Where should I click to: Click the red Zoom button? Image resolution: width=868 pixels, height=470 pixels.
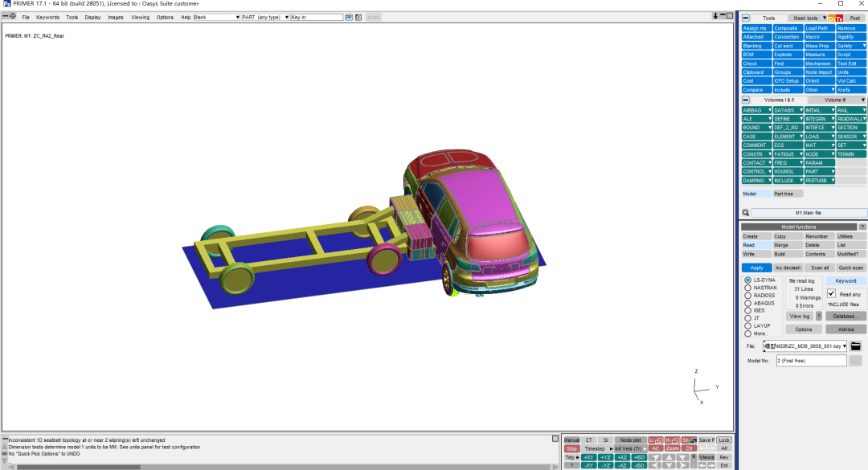click(x=673, y=448)
